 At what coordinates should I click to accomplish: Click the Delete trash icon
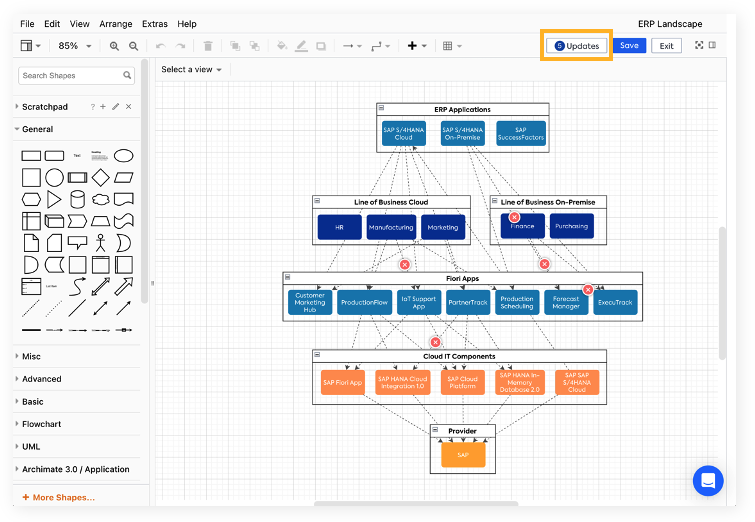tap(208, 46)
